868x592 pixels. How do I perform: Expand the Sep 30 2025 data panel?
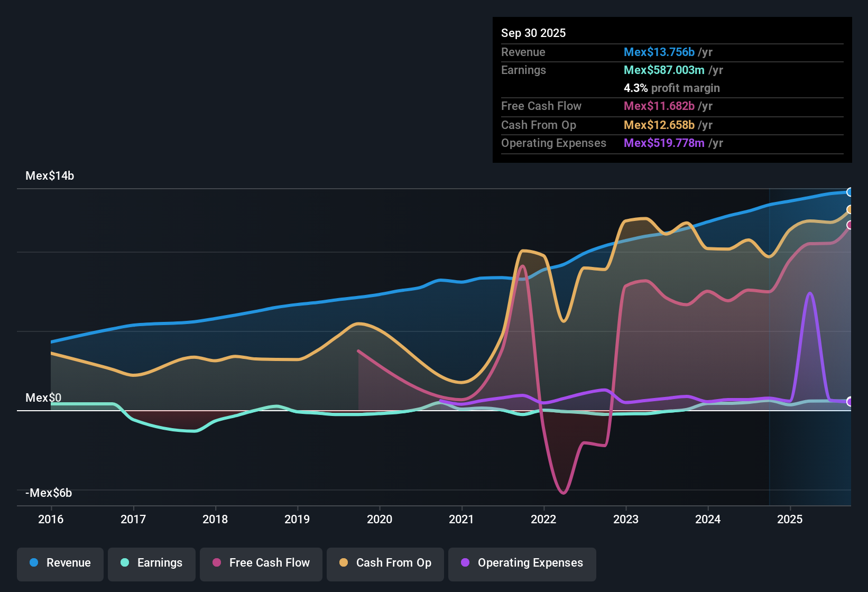(x=533, y=33)
